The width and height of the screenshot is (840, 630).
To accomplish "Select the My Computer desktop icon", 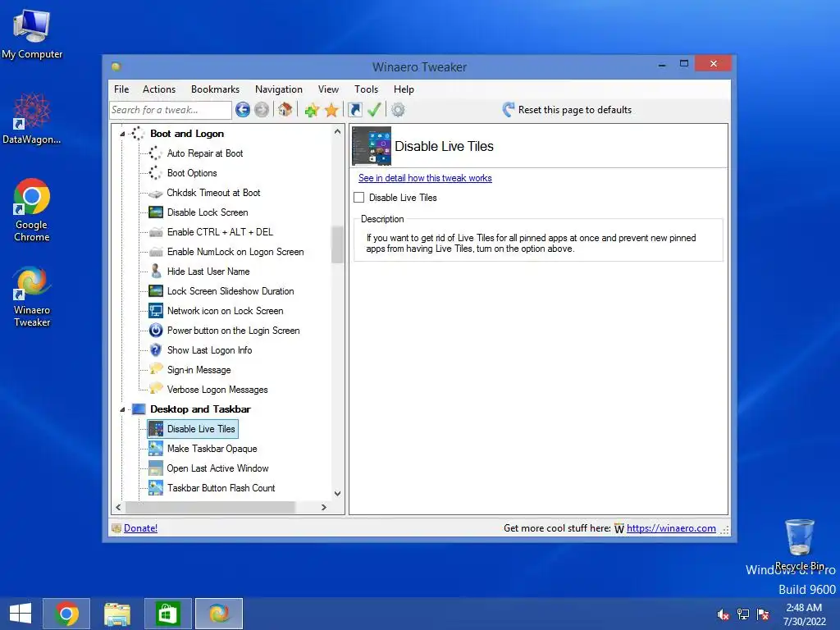I will coord(32,34).
